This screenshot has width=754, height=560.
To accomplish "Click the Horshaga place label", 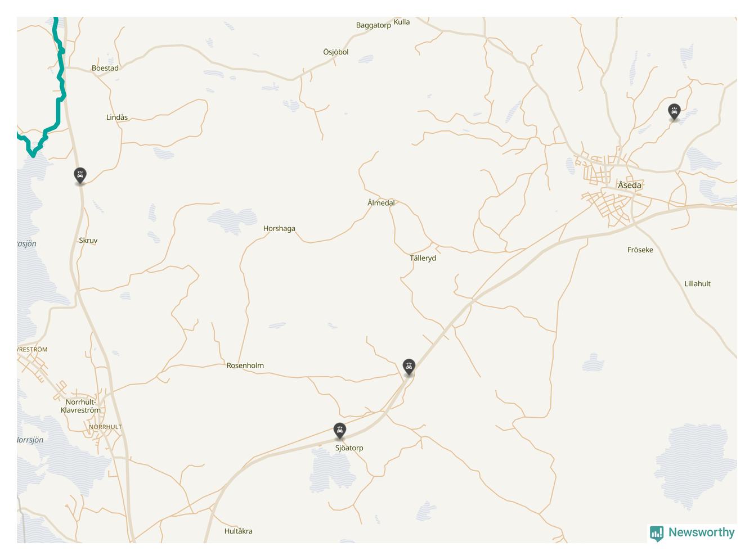I will (279, 228).
